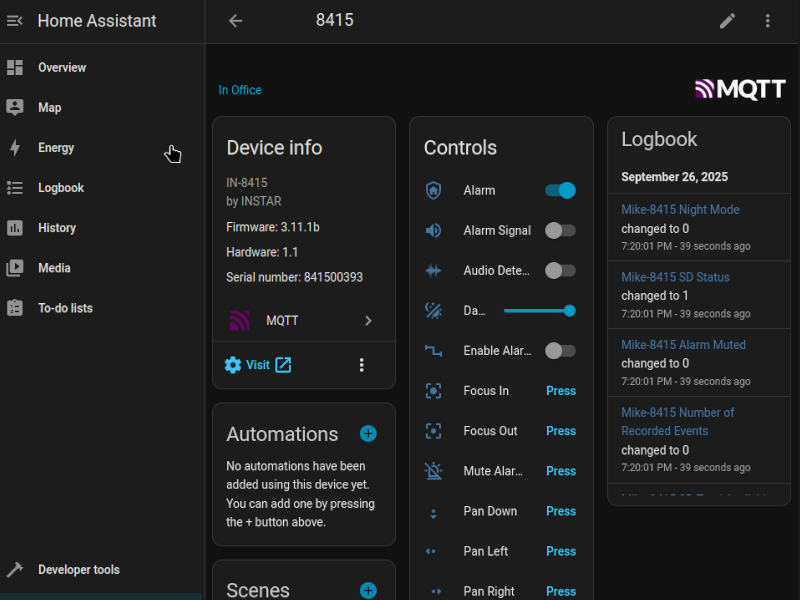Click the Pan Left arrow icon
Screen dimensions: 800x600
point(431,551)
